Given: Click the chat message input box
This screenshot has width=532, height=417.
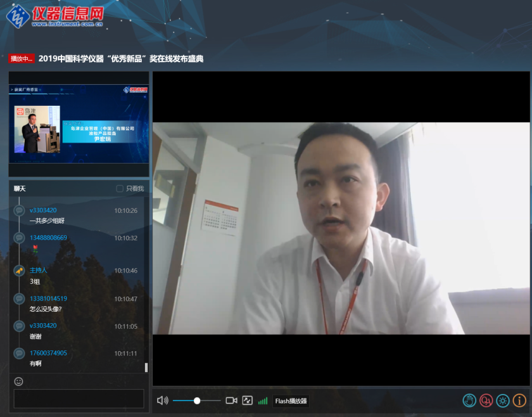Looking at the screenshot, I should click(79, 399).
